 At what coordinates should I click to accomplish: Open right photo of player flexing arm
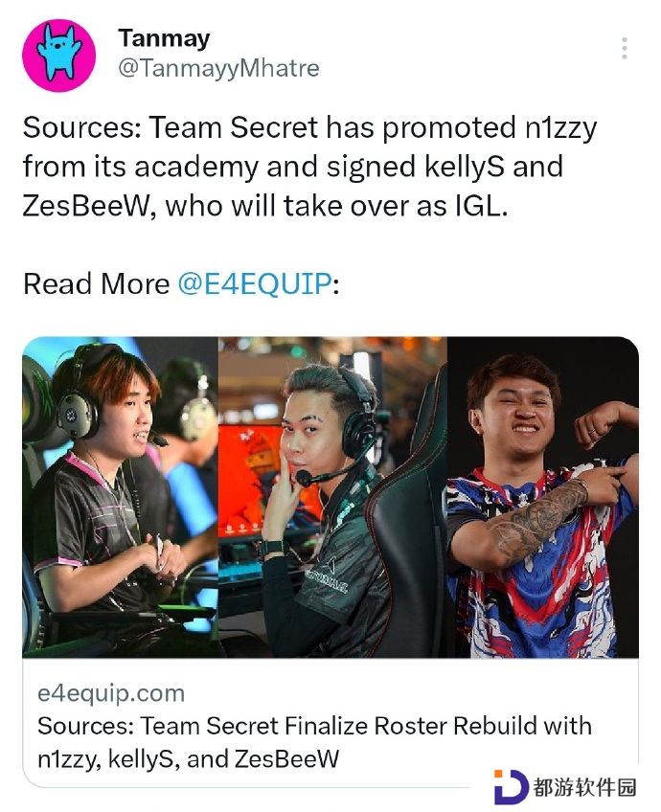point(543,497)
